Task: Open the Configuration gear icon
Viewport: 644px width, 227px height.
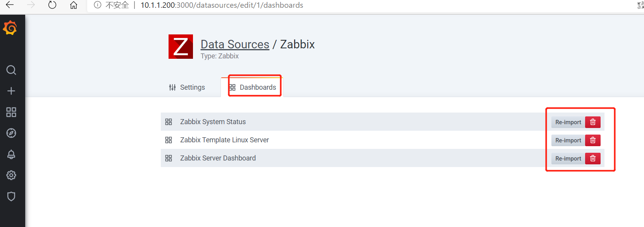Action: pos(11,175)
